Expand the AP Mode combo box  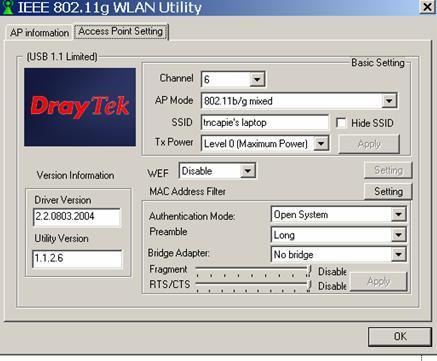click(x=389, y=101)
